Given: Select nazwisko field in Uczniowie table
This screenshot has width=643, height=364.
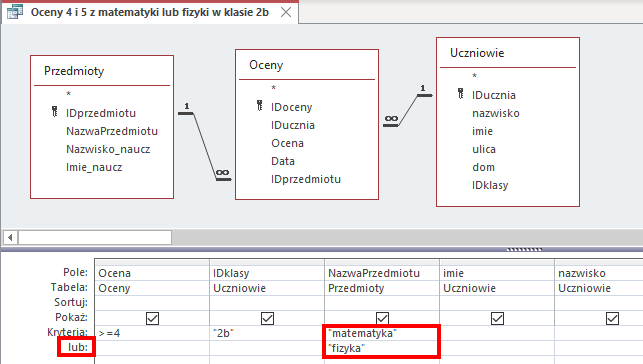Looking at the screenshot, I should click(x=496, y=113).
